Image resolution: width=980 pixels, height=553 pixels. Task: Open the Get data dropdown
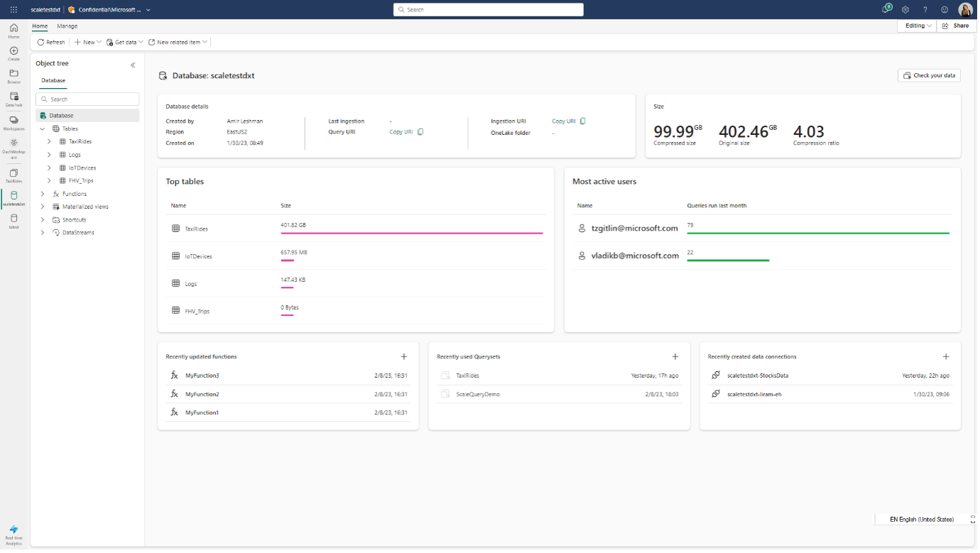coord(125,43)
